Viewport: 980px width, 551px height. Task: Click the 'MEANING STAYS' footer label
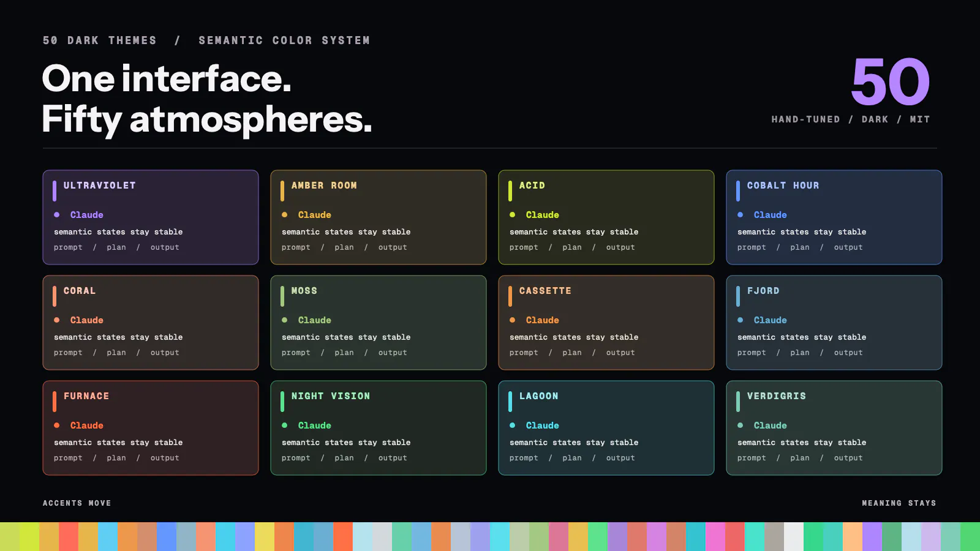coord(899,503)
